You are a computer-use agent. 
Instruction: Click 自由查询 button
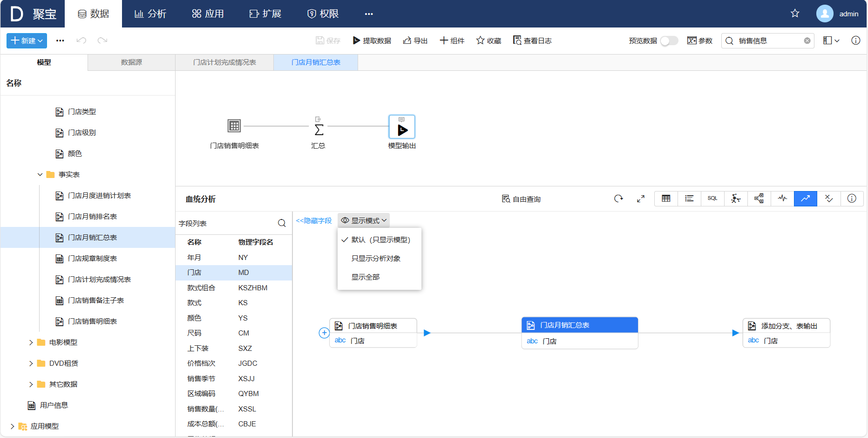pyautogui.click(x=521, y=199)
